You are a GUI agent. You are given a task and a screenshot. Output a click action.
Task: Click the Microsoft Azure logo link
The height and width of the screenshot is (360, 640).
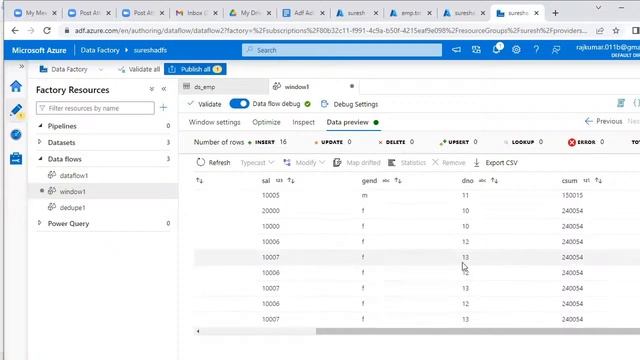pos(39,50)
